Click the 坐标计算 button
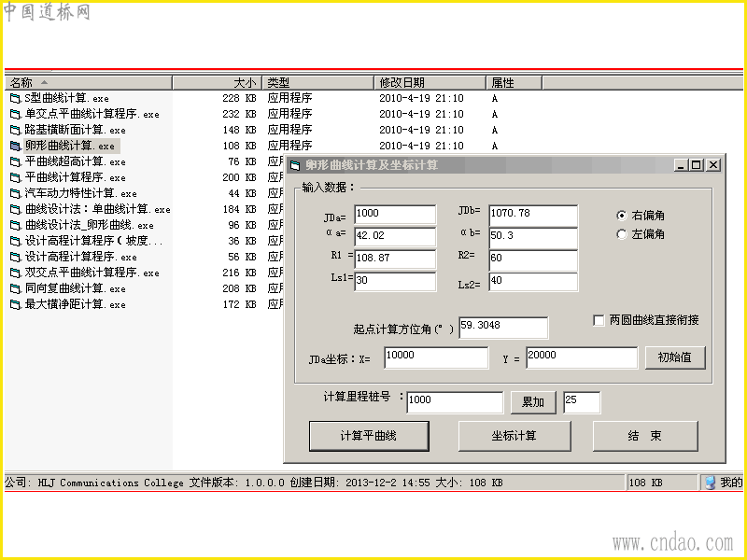Screen dimensions: 747x560 click(514, 436)
